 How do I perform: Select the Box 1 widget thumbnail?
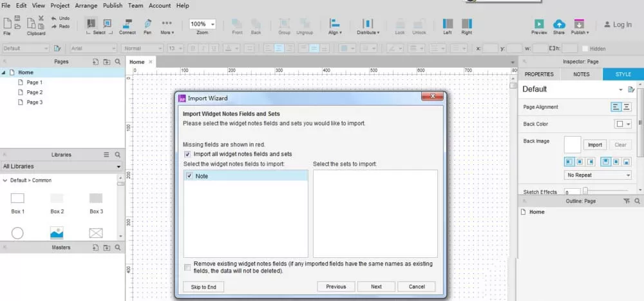click(x=17, y=199)
